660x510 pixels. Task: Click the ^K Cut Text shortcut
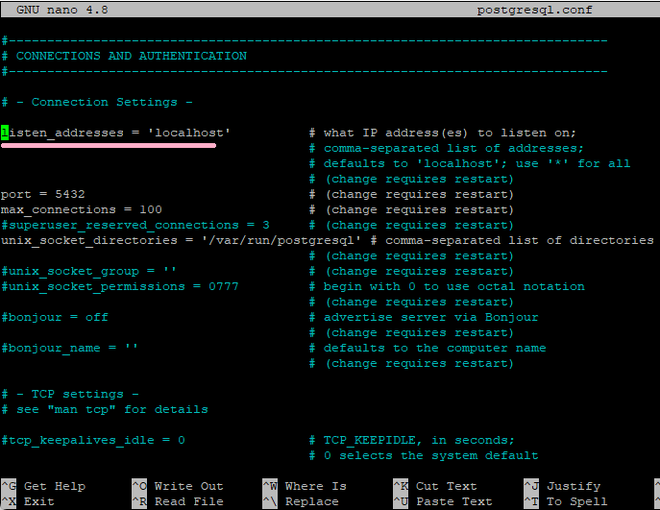point(435,486)
